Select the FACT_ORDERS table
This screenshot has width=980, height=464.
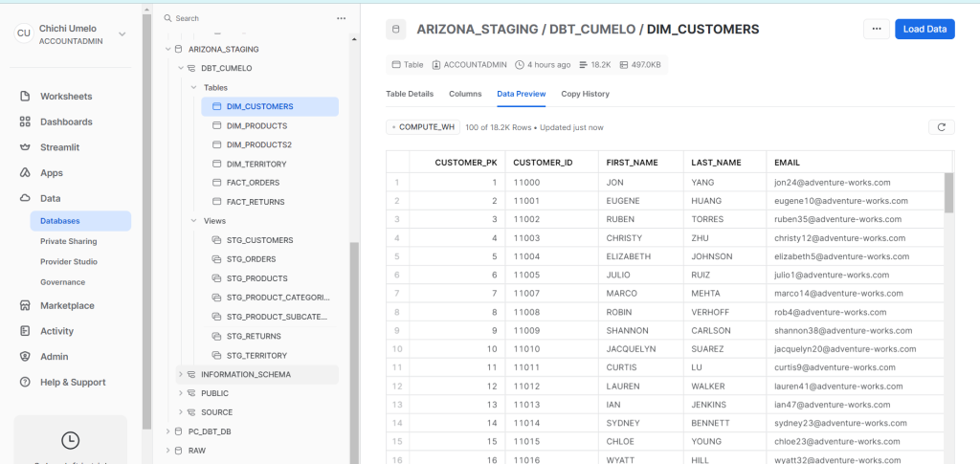tap(255, 183)
